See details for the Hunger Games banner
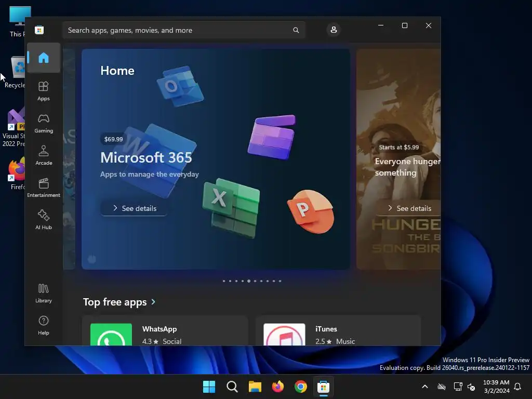Viewport: 532px width, 399px height. pos(409,208)
